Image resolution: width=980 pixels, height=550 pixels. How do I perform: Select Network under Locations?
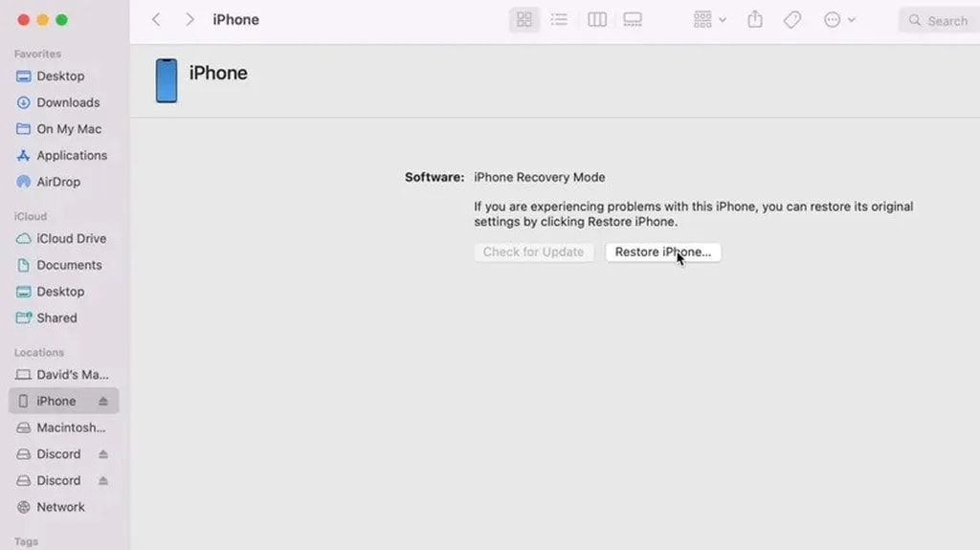[60, 507]
